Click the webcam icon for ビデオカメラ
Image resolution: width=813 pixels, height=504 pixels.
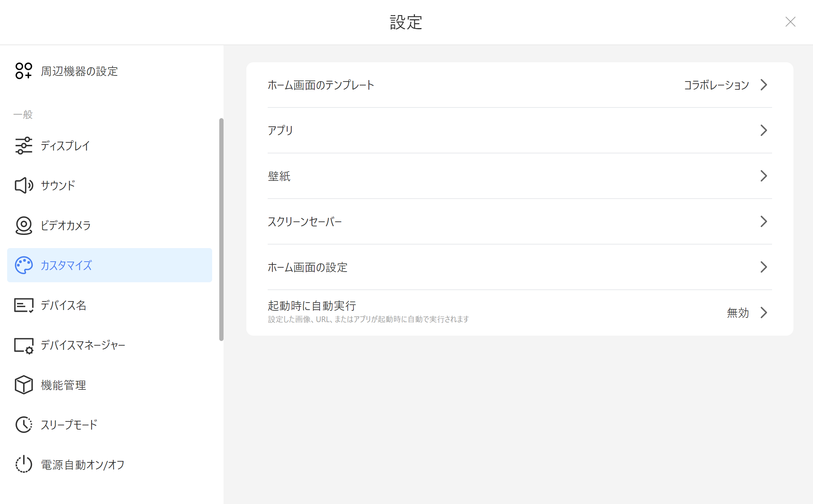click(x=23, y=225)
